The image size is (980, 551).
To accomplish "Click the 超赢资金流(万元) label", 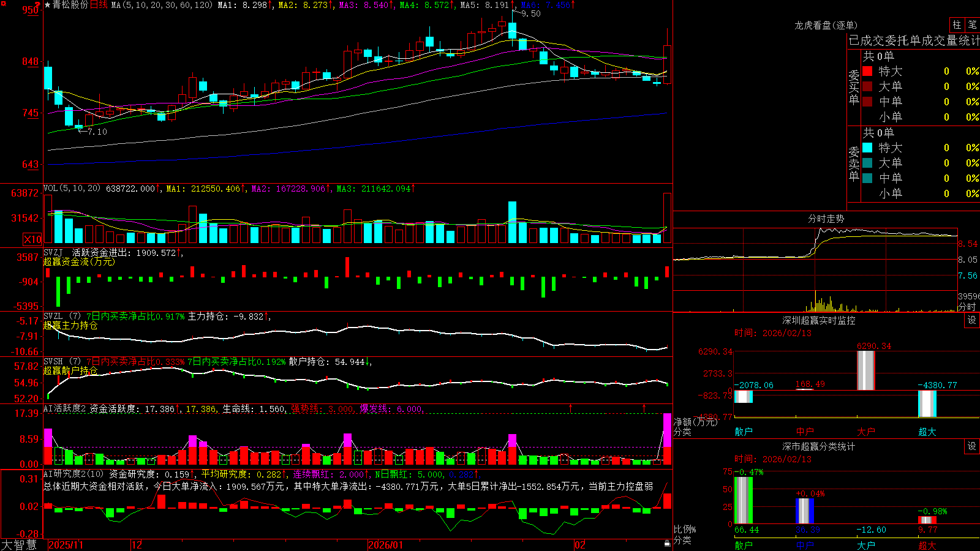I will click(79, 261).
